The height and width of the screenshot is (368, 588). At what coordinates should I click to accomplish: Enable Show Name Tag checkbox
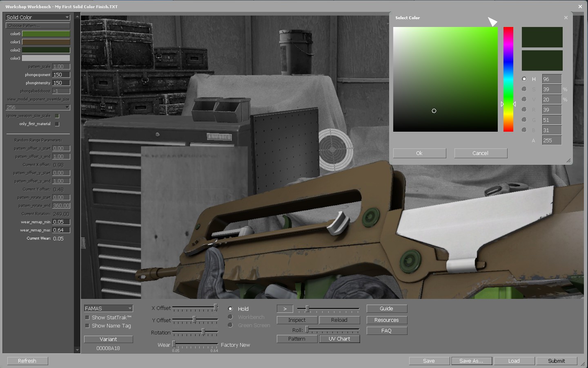[x=87, y=325]
